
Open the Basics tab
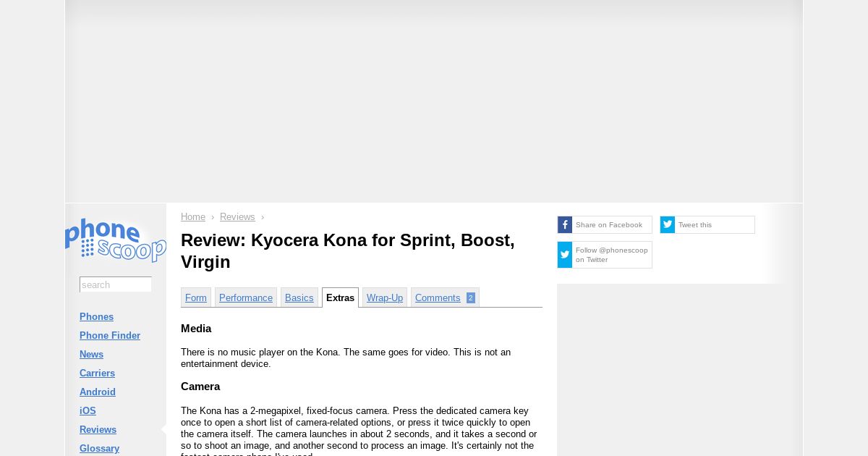click(299, 297)
